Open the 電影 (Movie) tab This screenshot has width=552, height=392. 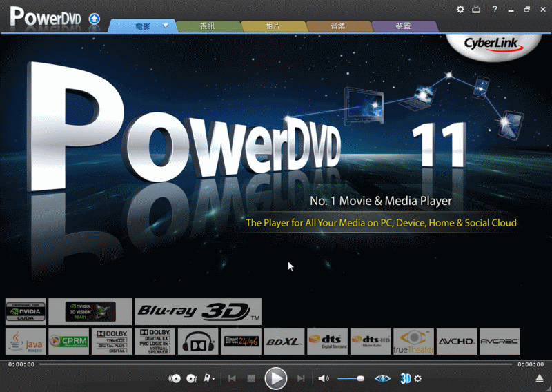point(143,26)
